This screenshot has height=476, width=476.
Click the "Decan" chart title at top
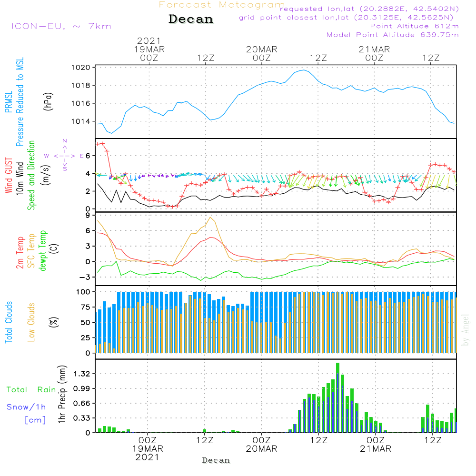pyautogui.click(x=191, y=20)
